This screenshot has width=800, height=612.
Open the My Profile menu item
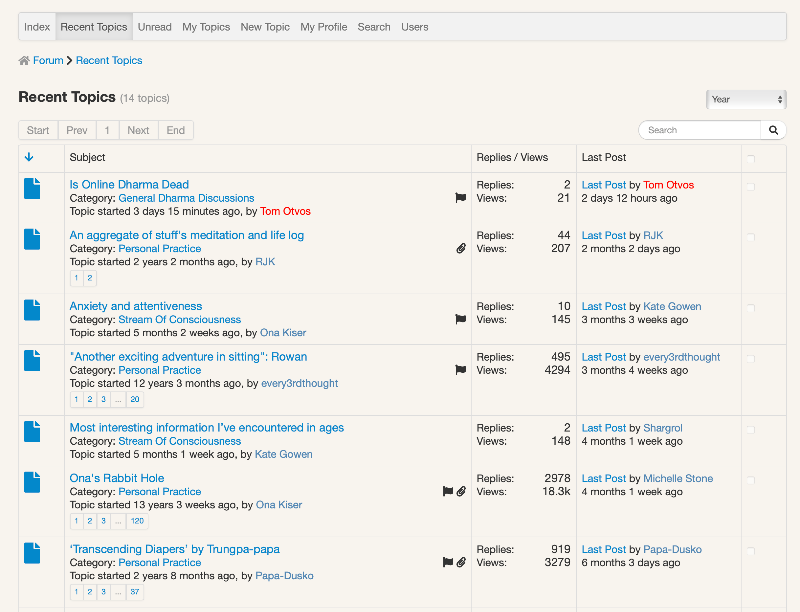coord(323,27)
